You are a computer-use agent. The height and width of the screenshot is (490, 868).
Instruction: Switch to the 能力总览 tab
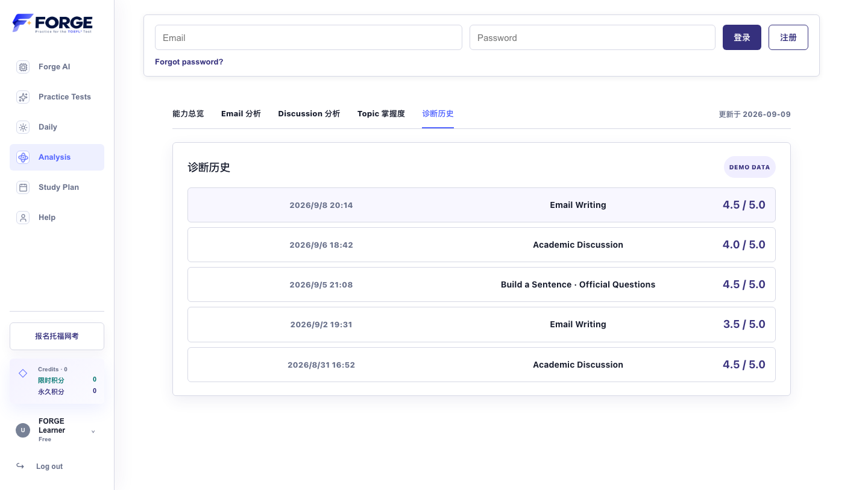point(188,113)
